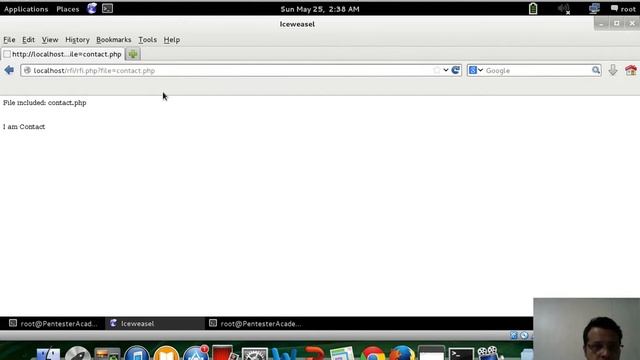This screenshot has width=640, height=360.
Task: Click the muted volume icon
Action: click(564, 9)
